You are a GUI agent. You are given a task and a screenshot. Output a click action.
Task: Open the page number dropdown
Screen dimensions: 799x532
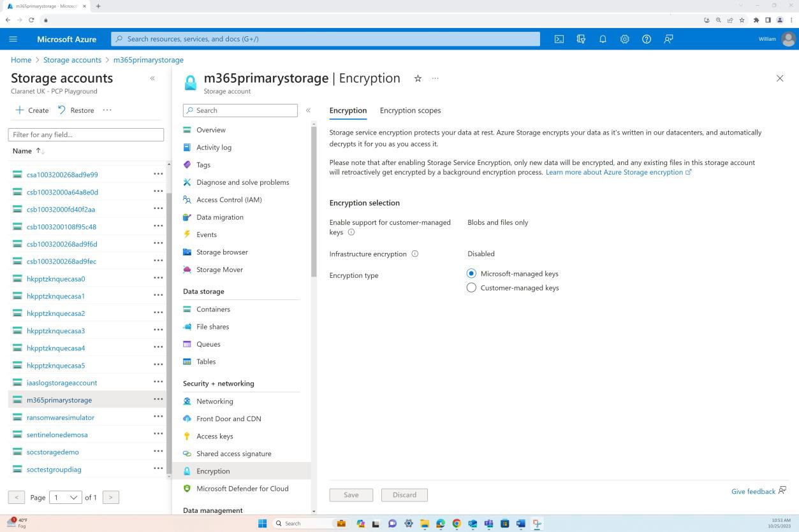65,497
